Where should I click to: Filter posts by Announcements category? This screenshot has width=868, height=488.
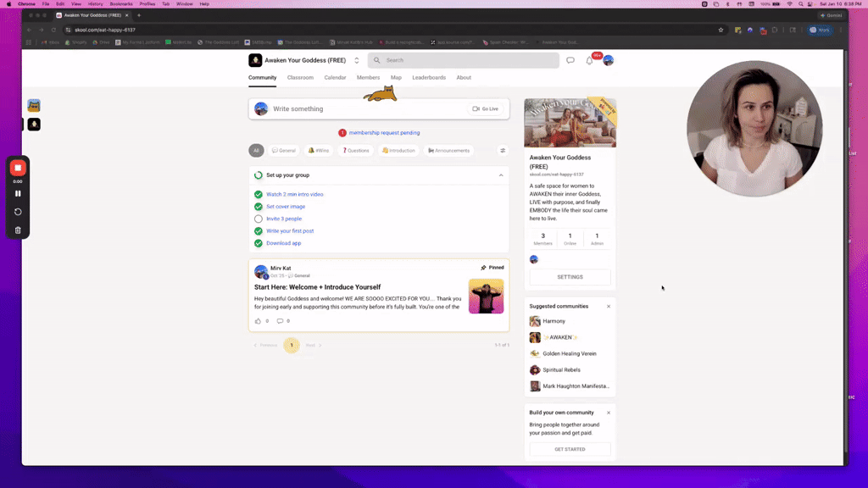pos(449,151)
